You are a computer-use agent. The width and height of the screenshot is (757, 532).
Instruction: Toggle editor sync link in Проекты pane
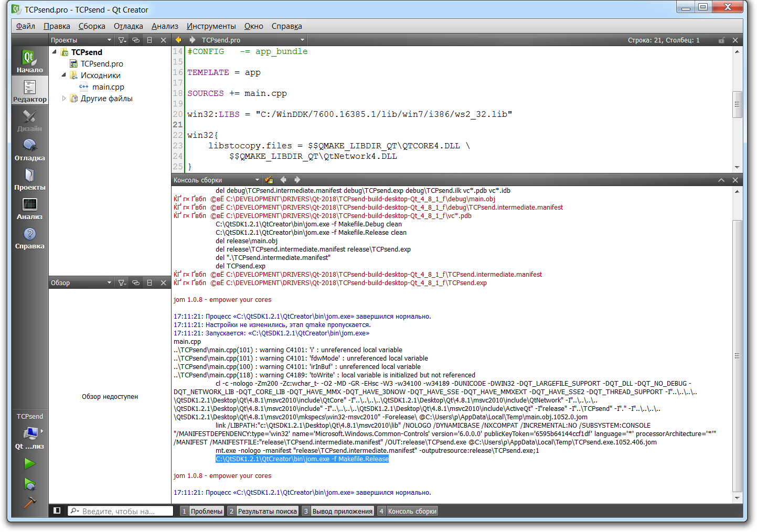[x=136, y=40]
